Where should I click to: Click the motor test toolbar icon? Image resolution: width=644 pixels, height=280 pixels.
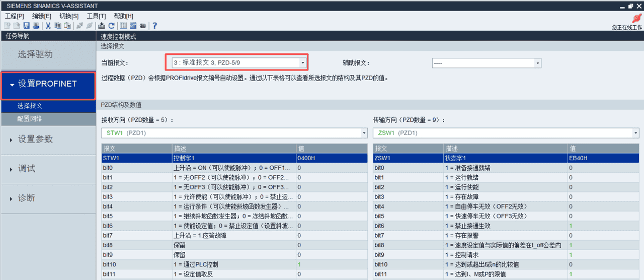tap(143, 26)
